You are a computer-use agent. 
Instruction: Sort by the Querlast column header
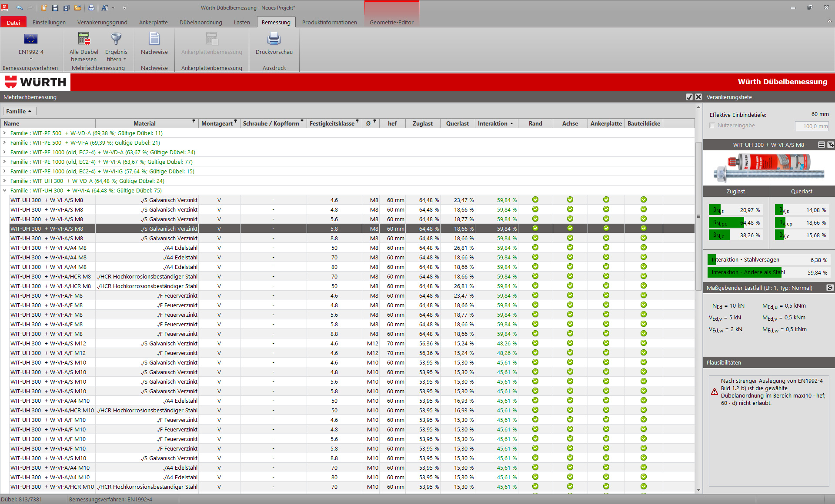pyautogui.click(x=458, y=123)
